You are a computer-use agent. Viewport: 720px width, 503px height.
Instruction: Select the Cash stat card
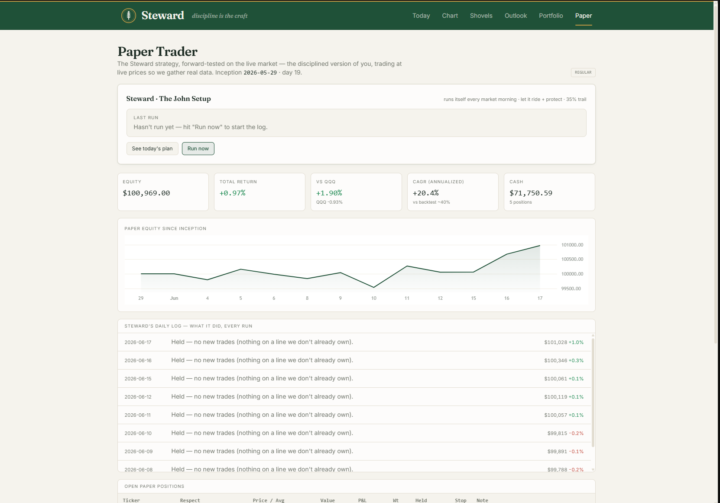click(x=549, y=192)
